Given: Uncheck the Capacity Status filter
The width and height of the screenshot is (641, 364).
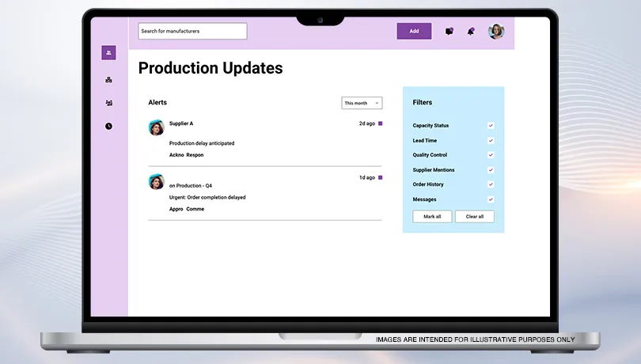Looking at the screenshot, I should click(x=491, y=126).
